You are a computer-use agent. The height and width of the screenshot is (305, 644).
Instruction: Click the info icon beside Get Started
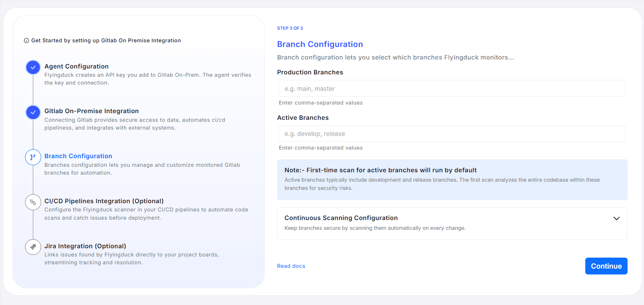pyautogui.click(x=26, y=41)
